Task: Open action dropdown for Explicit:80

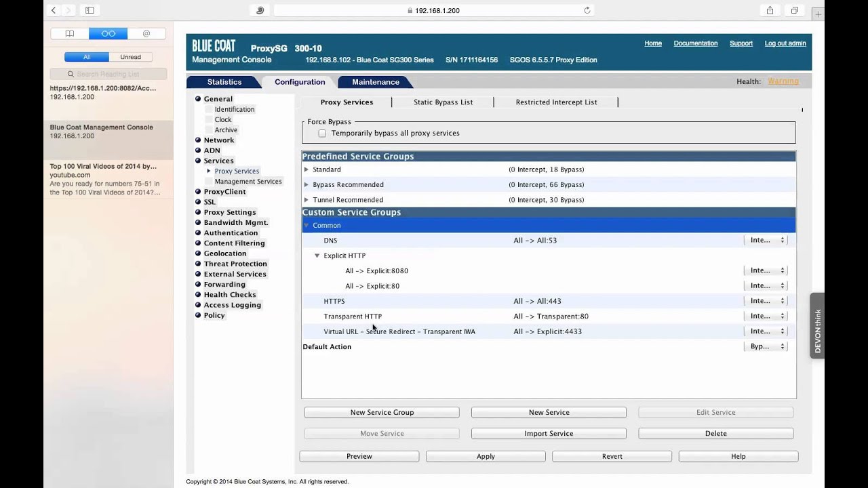Action: coord(766,286)
